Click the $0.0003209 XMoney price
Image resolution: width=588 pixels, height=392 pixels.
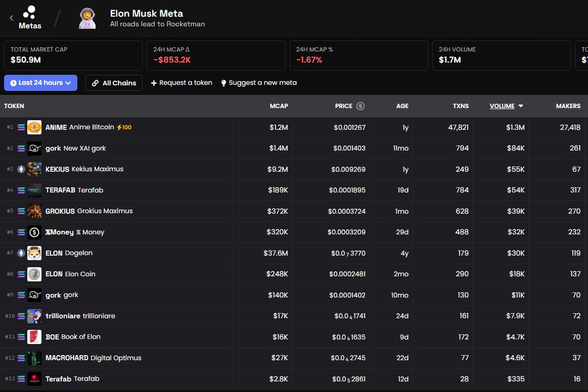point(346,232)
